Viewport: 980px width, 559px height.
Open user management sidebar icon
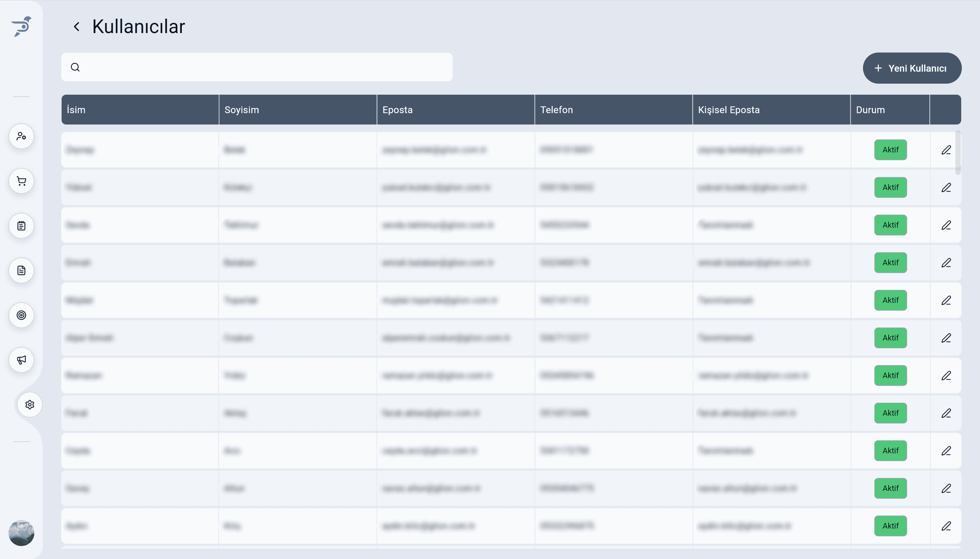(21, 136)
